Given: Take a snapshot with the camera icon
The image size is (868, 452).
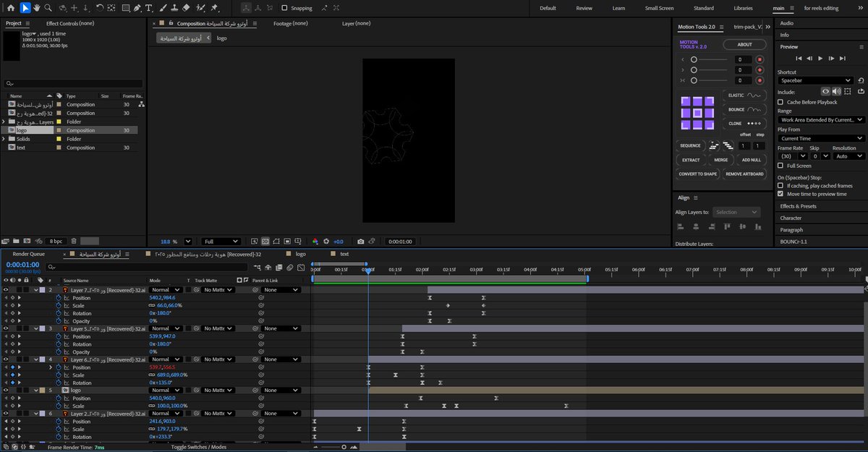Looking at the screenshot, I should click(360, 242).
